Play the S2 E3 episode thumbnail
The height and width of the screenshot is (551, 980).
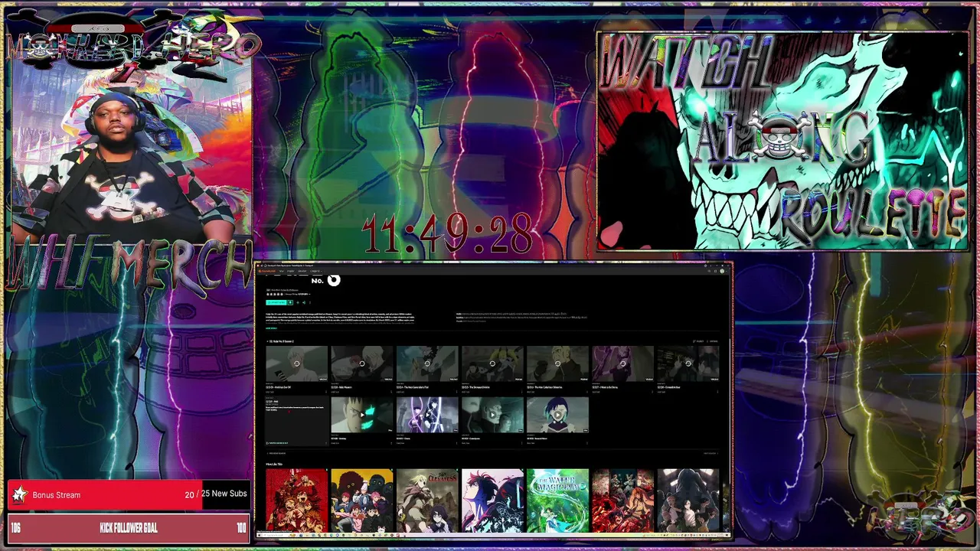(x=427, y=364)
